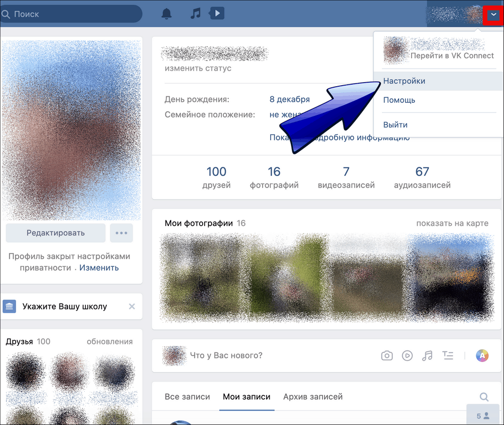
Task: Collapse the profile dropdown arrow in header
Action: (493, 15)
